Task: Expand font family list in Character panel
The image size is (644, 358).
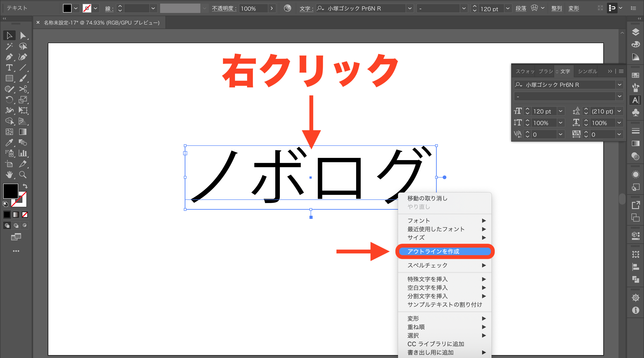Action: [619, 85]
